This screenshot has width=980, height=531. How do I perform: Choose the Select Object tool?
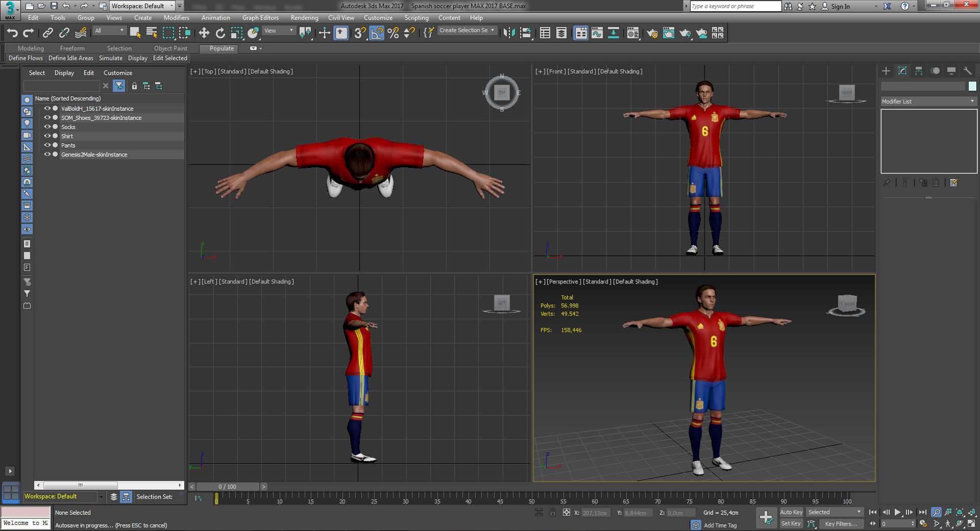[135, 33]
